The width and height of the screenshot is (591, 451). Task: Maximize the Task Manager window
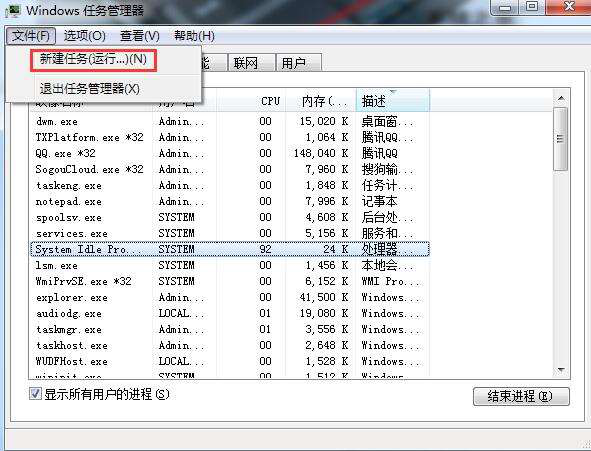pos(532,7)
